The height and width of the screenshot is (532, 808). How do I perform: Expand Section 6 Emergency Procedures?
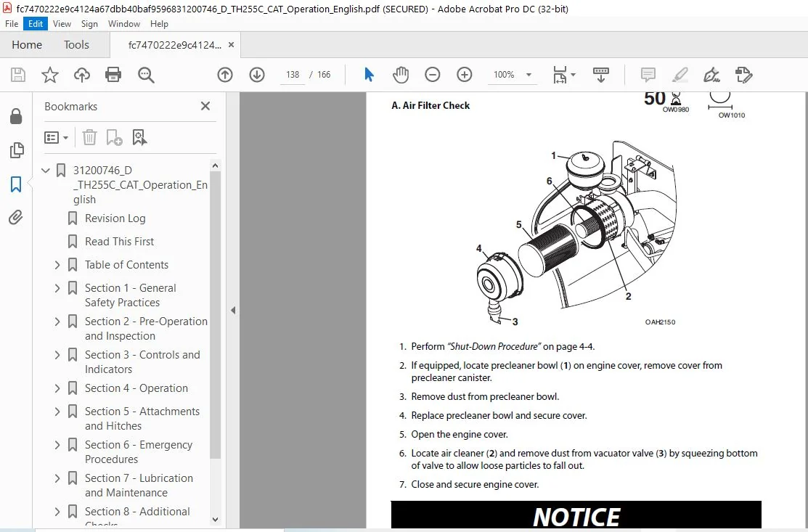pyautogui.click(x=57, y=445)
